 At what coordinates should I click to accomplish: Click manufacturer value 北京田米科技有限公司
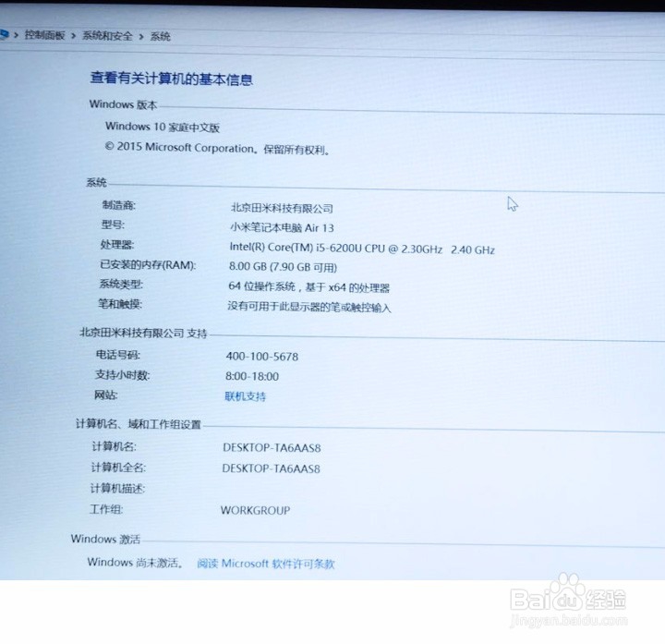pyautogui.click(x=282, y=208)
